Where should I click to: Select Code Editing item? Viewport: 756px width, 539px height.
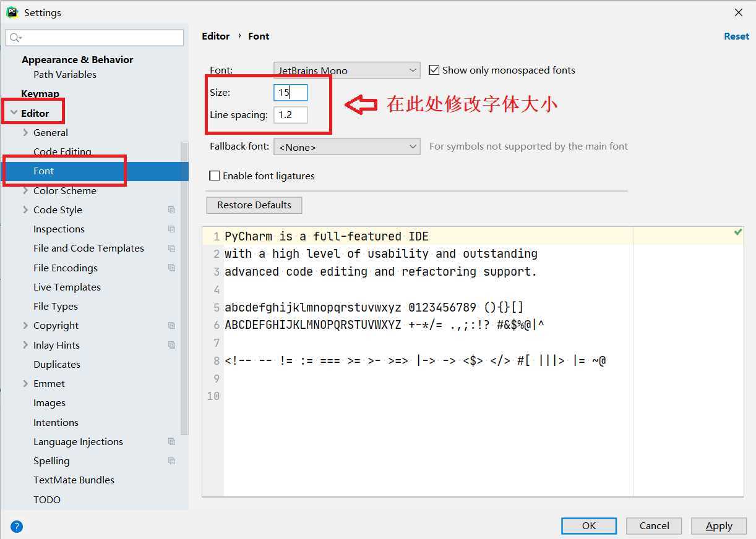(62, 151)
